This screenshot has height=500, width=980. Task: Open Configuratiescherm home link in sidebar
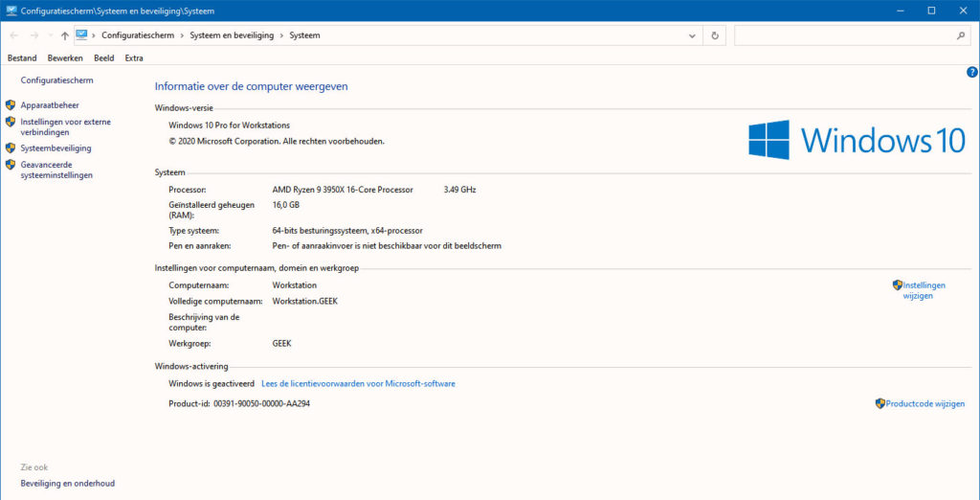point(56,80)
